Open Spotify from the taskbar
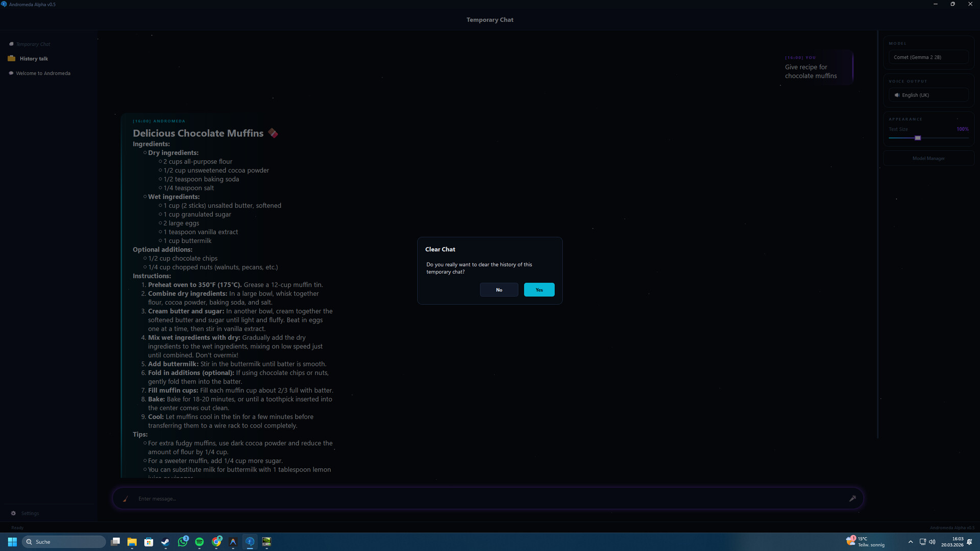 pyautogui.click(x=200, y=542)
